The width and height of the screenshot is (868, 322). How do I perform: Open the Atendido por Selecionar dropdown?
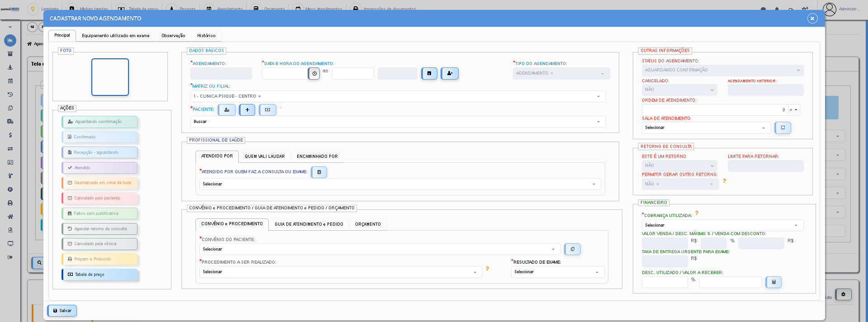point(400,184)
